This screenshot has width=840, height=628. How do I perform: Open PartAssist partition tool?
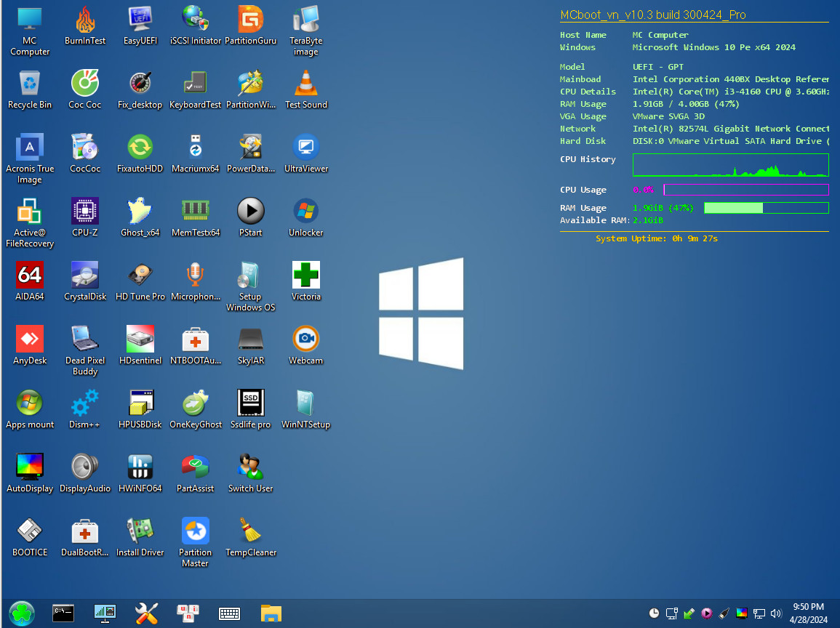click(x=196, y=472)
